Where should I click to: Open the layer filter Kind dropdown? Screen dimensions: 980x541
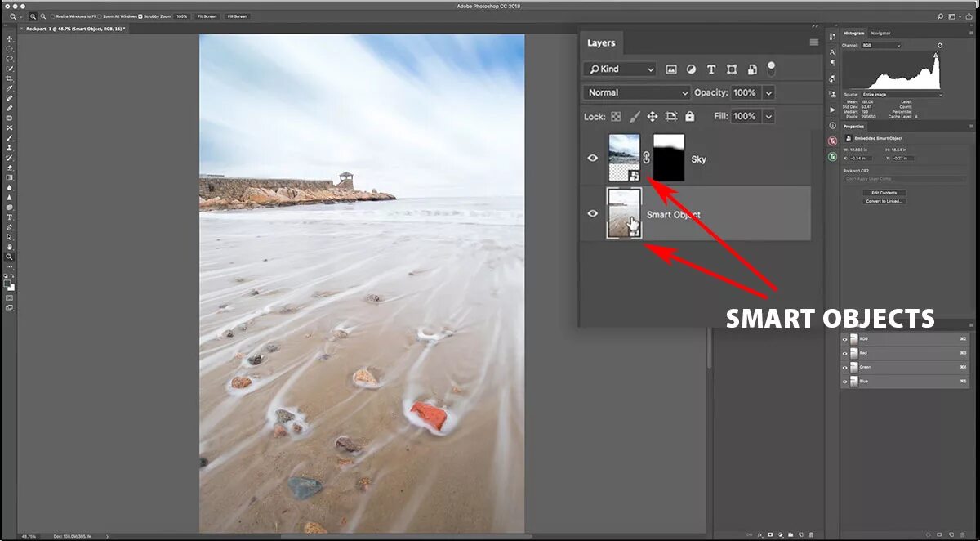(620, 69)
